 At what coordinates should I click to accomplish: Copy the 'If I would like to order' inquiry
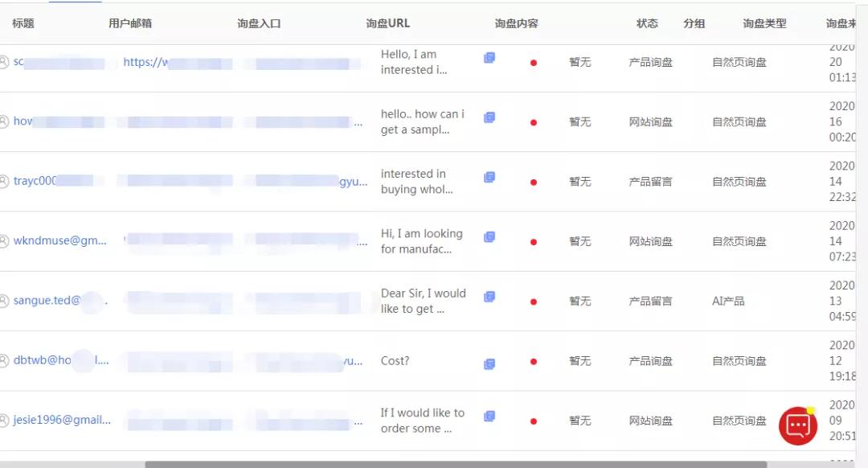coord(489,417)
